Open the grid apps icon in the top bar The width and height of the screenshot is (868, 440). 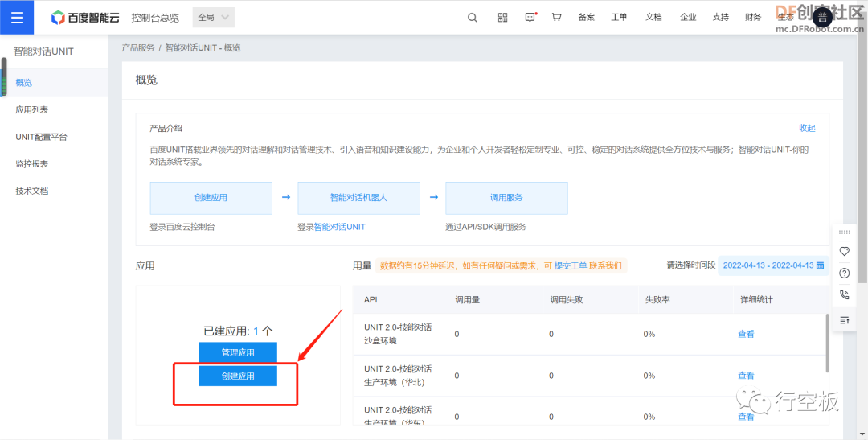(x=502, y=17)
